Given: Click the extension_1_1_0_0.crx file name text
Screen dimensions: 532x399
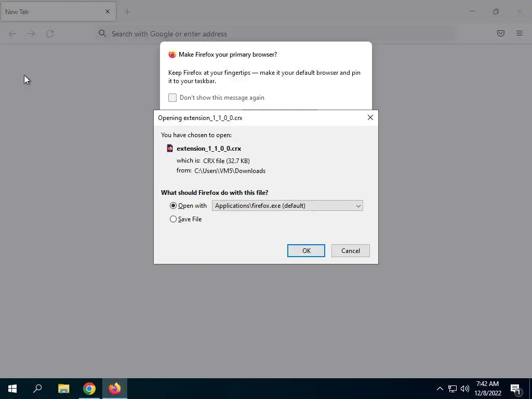Looking at the screenshot, I should tap(209, 149).
